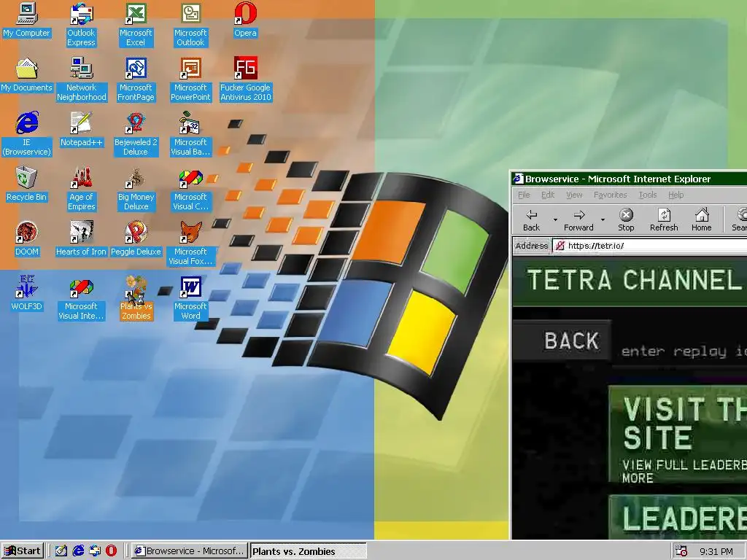Switch to Plants vs. Zombies taskbar button
Image resolution: width=747 pixels, height=560 pixels.
(309, 551)
